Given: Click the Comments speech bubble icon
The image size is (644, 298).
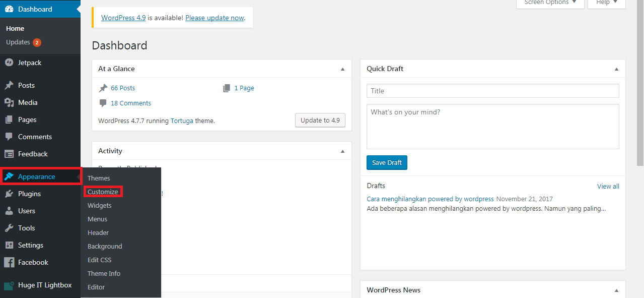Looking at the screenshot, I should [x=9, y=137].
